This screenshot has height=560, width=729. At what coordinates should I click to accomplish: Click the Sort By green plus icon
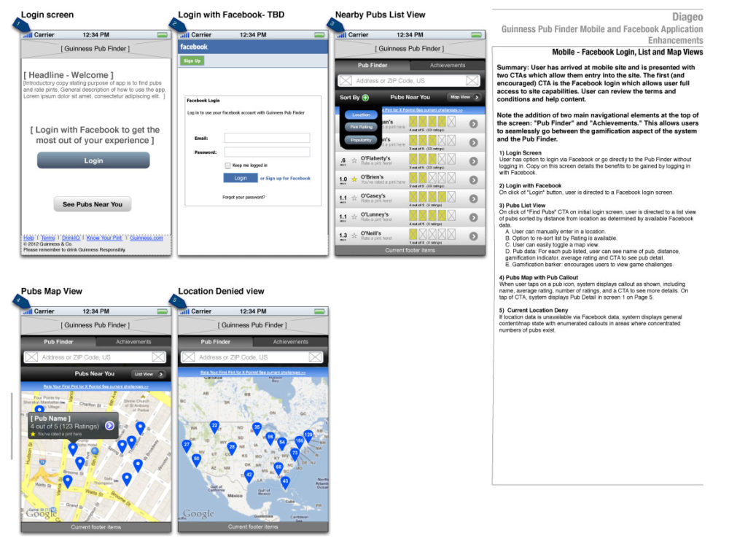pos(364,97)
